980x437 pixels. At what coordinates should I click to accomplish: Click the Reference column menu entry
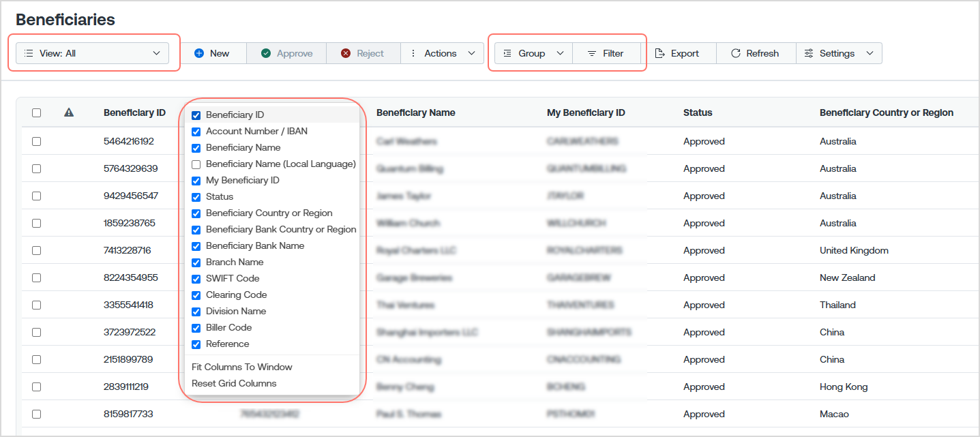pyautogui.click(x=228, y=344)
